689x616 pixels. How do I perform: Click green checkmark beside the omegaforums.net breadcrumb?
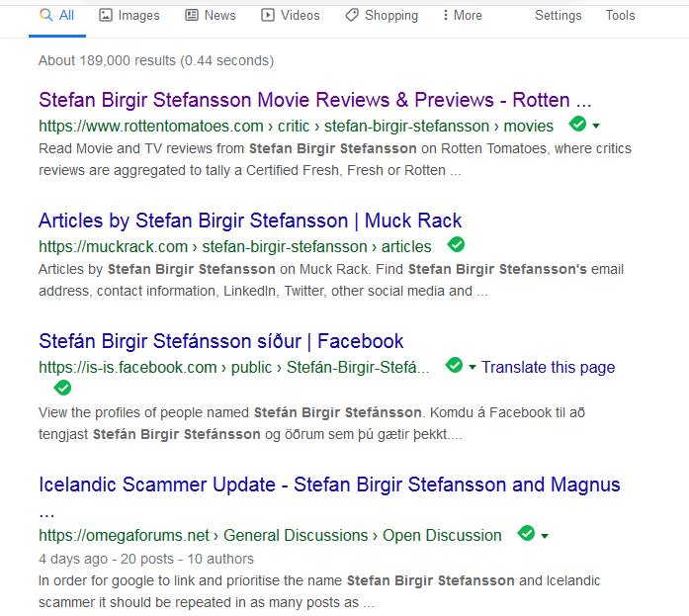click(x=527, y=534)
